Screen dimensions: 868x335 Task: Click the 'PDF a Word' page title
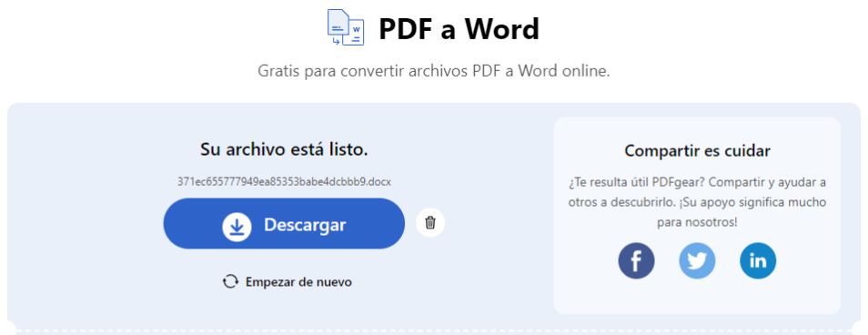click(459, 29)
